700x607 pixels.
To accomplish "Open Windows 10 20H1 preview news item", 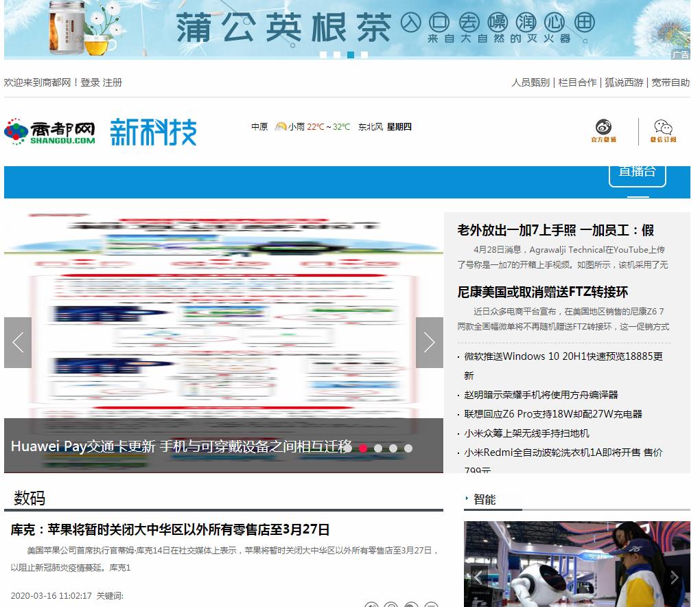I will pos(563,366).
